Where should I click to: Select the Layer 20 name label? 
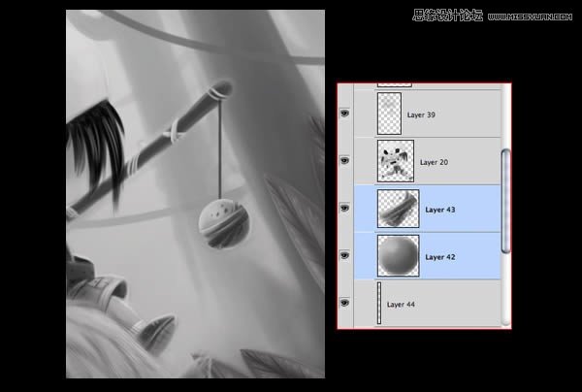434,162
